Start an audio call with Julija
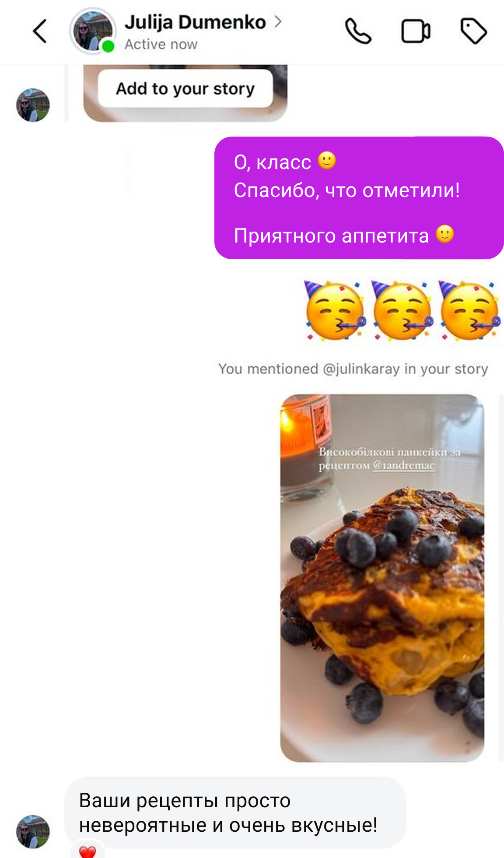This screenshot has width=504, height=858. 358,31
